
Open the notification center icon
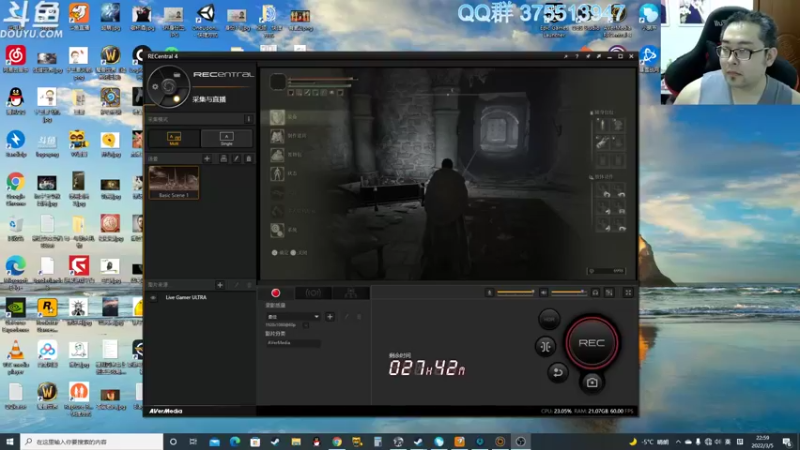(787, 441)
